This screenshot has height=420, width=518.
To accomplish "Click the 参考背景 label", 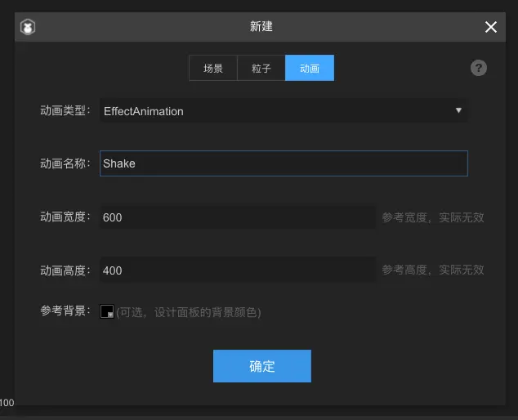I will 65,311.
